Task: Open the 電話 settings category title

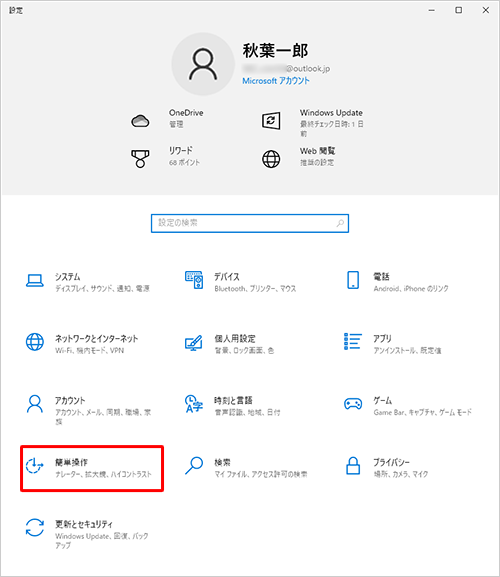Action: (382, 277)
